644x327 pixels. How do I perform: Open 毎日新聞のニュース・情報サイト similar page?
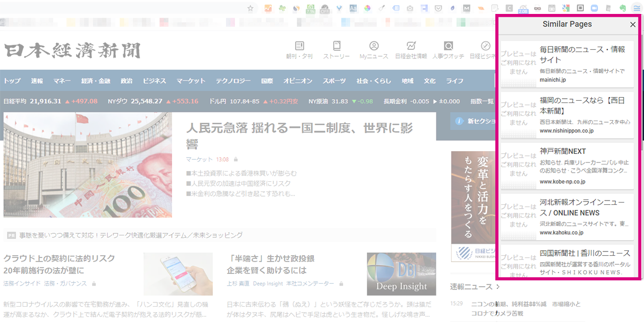567,63
